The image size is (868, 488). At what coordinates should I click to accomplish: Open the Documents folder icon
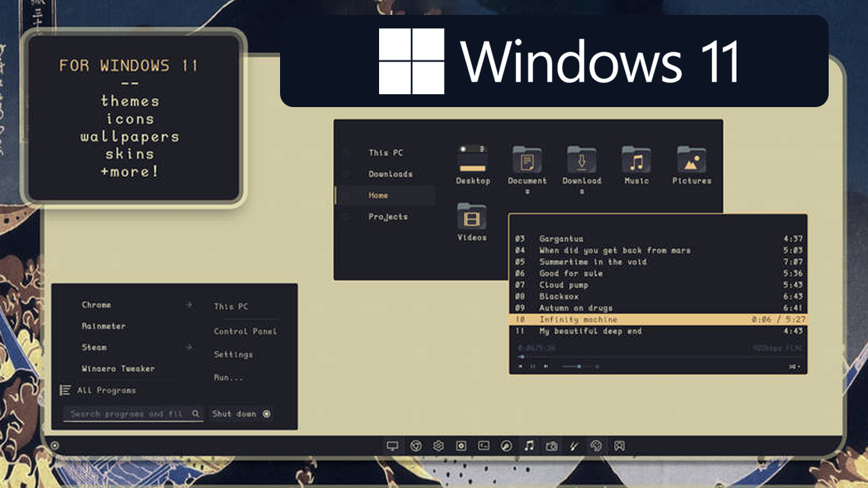527,160
